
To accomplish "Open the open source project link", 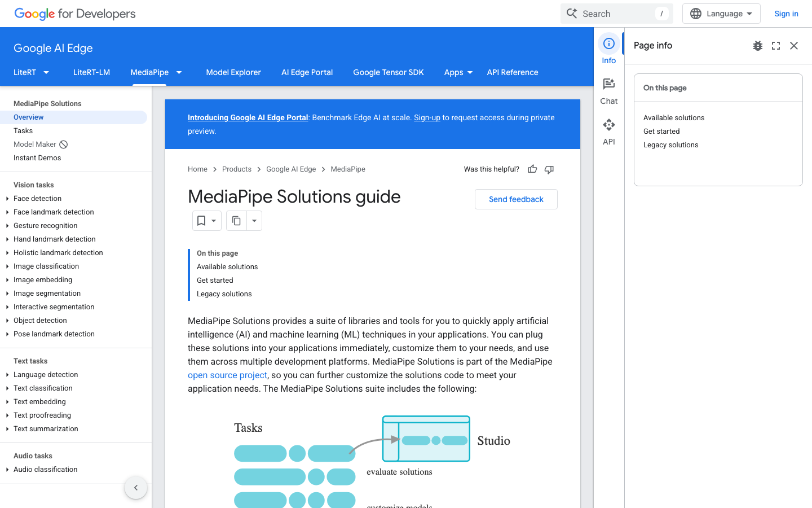I will (227, 375).
